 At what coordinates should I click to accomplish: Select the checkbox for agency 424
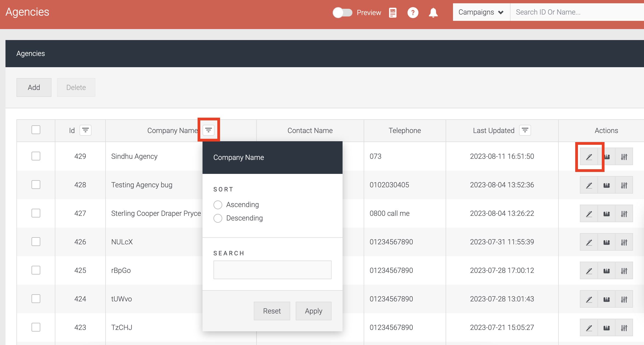tap(36, 299)
